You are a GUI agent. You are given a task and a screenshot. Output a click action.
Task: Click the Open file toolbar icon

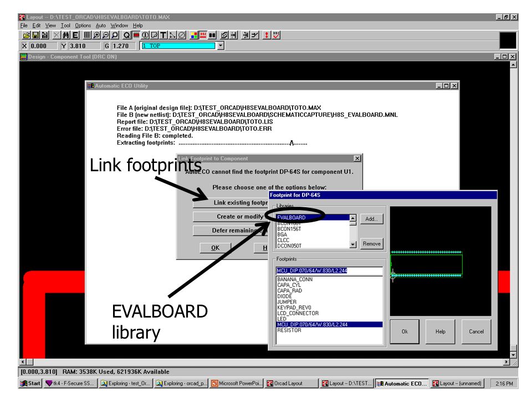(x=26, y=35)
